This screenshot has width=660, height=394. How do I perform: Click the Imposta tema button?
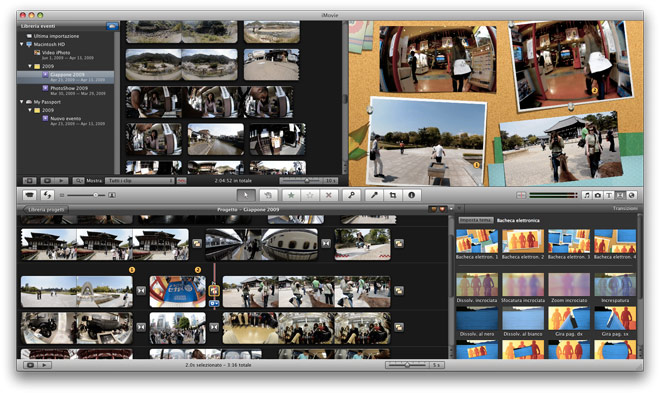point(475,221)
